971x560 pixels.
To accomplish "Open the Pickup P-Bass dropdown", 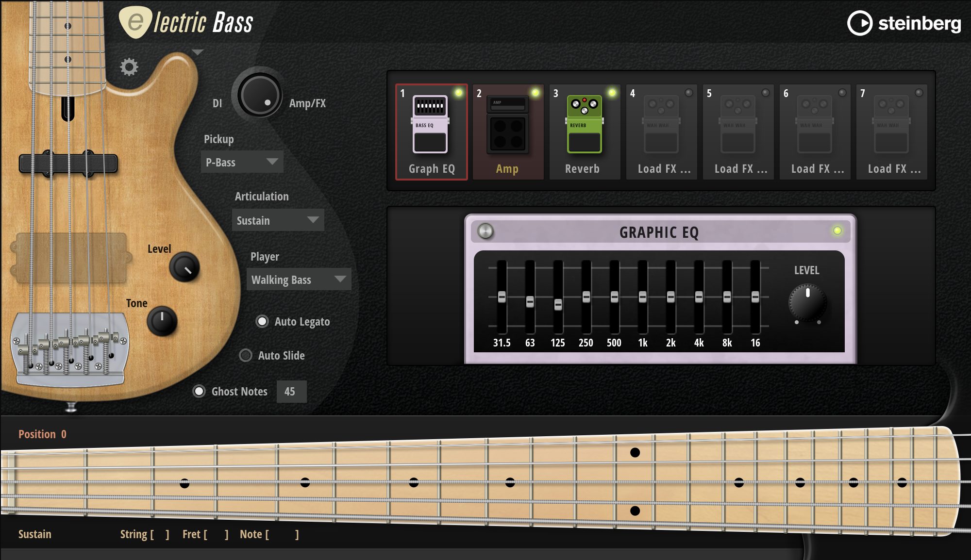I will 242,162.
